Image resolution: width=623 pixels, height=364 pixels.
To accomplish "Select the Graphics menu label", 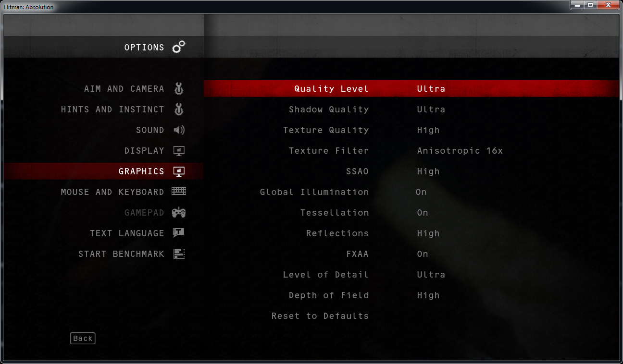I will tap(141, 171).
